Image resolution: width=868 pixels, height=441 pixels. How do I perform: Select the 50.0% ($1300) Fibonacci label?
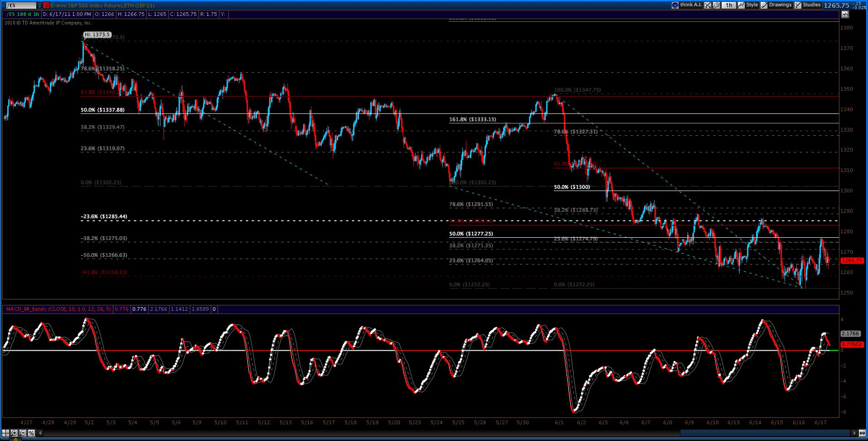coord(572,187)
